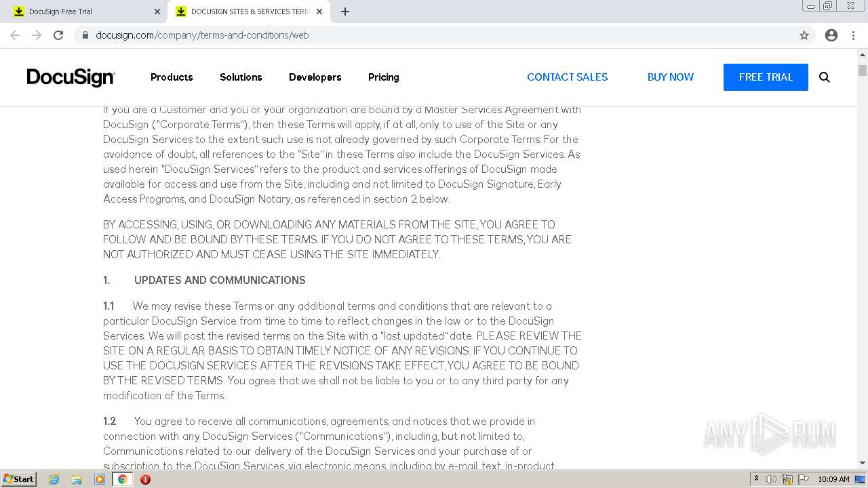Click the Contact Sales link
This screenshot has height=488, width=868.
pos(568,77)
